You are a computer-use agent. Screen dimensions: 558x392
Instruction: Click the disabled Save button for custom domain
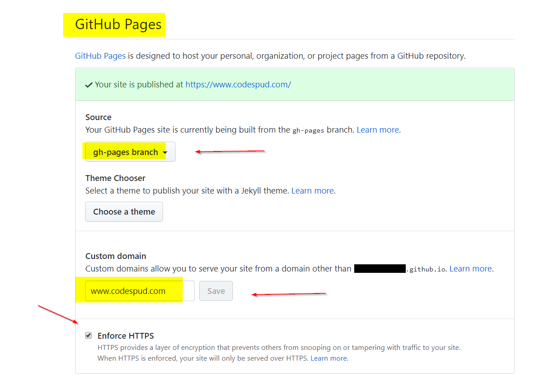216,291
